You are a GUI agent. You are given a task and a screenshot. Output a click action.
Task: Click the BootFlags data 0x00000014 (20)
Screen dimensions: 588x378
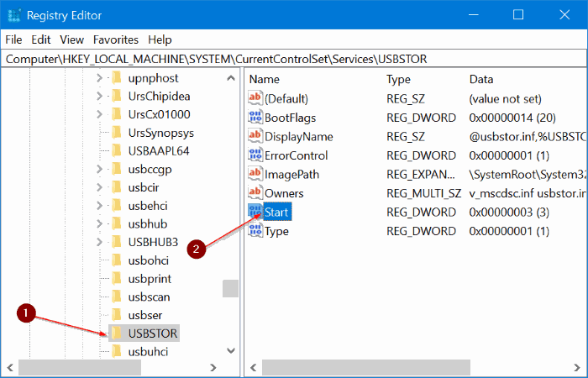512,118
